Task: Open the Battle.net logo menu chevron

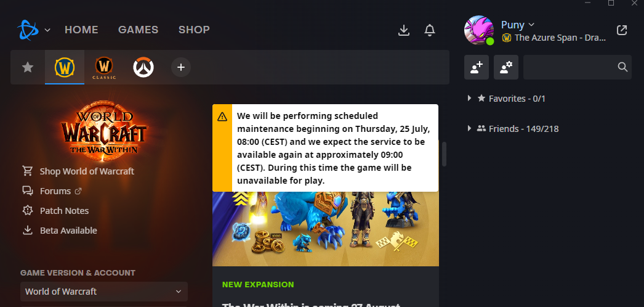Action: click(x=47, y=30)
